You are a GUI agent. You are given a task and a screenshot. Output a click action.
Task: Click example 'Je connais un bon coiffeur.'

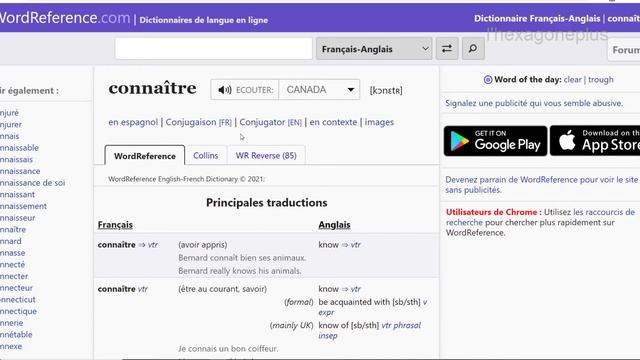point(228,349)
